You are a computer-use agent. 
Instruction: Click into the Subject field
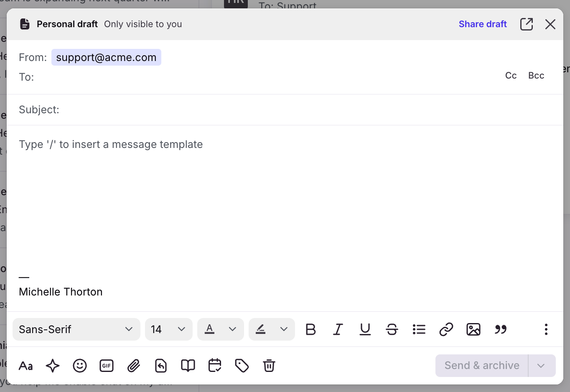tap(293, 109)
